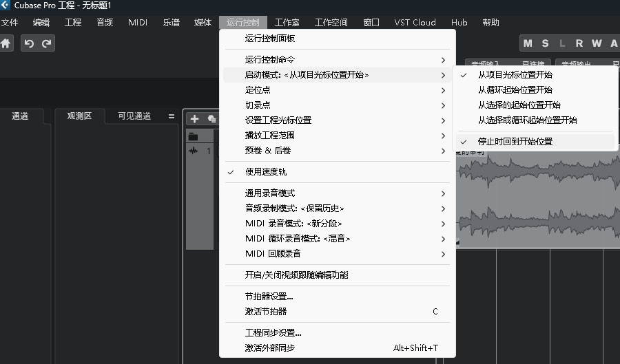Click the Undo arrow button

tap(29, 43)
